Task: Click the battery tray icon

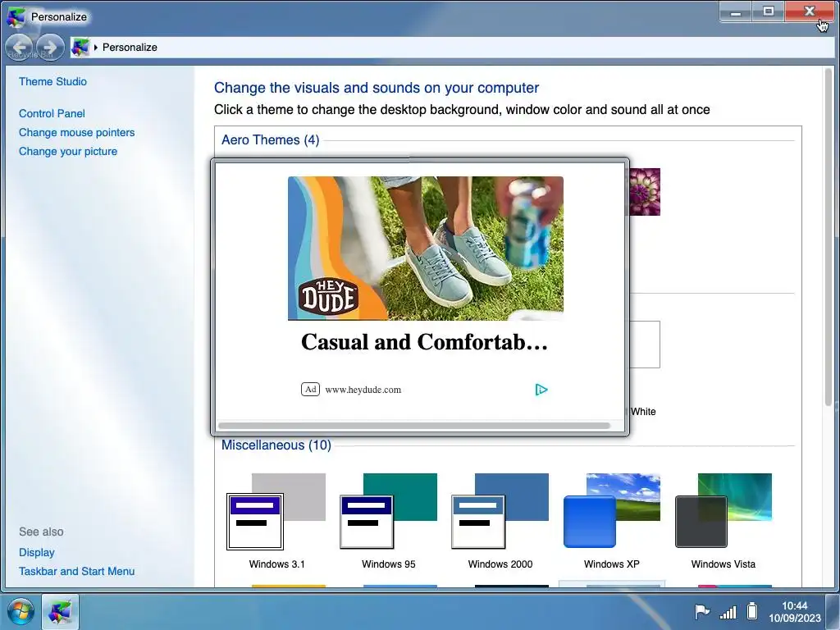Action: pyautogui.click(x=752, y=610)
